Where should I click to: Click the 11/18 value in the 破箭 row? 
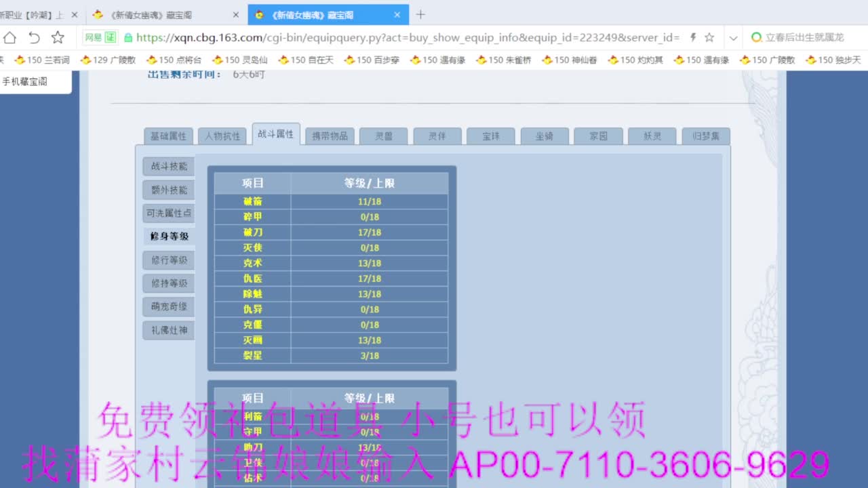[x=370, y=202]
